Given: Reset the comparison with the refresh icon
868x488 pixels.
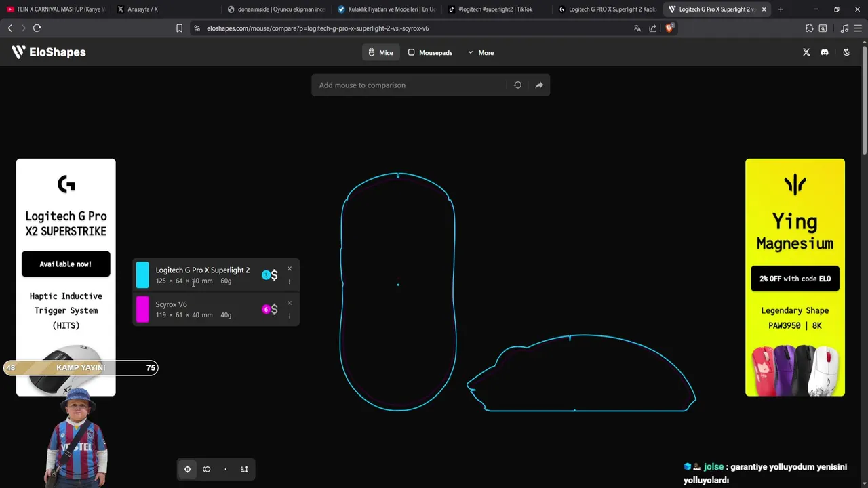Looking at the screenshot, I should click(517, 85).
